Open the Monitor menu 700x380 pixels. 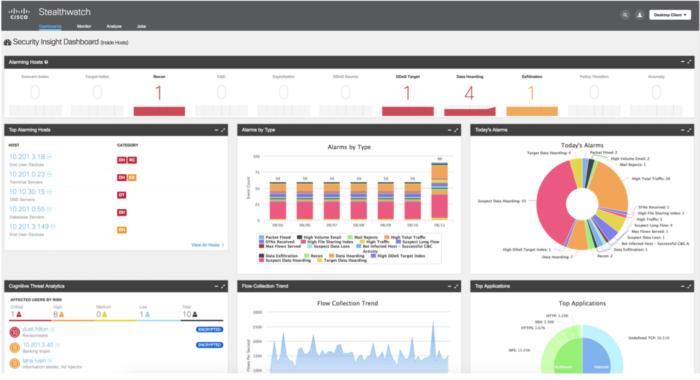pyautogui.click(x=84, y=26)
